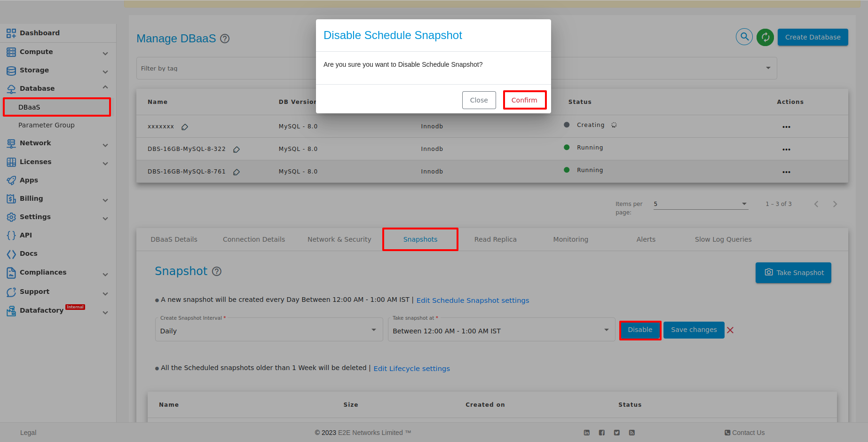This screenshot has width=868, height=442.
Task: Switch to the Network & Security tab
Action: tap(339, 239)
